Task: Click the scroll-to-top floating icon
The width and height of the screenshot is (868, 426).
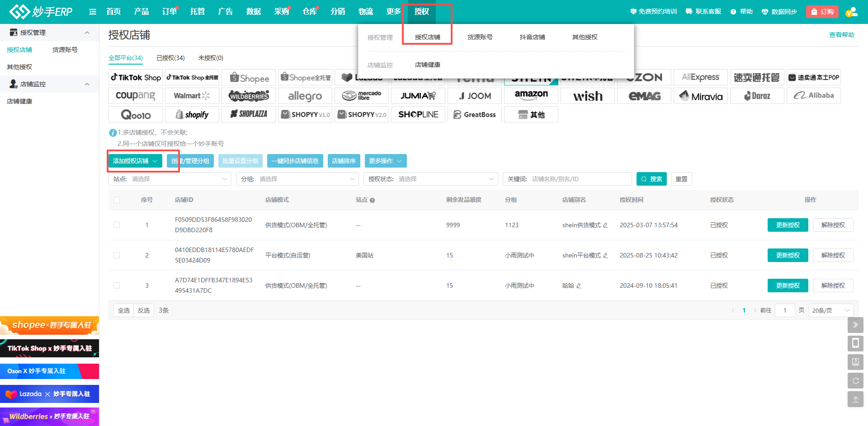Action: [855, 399]
